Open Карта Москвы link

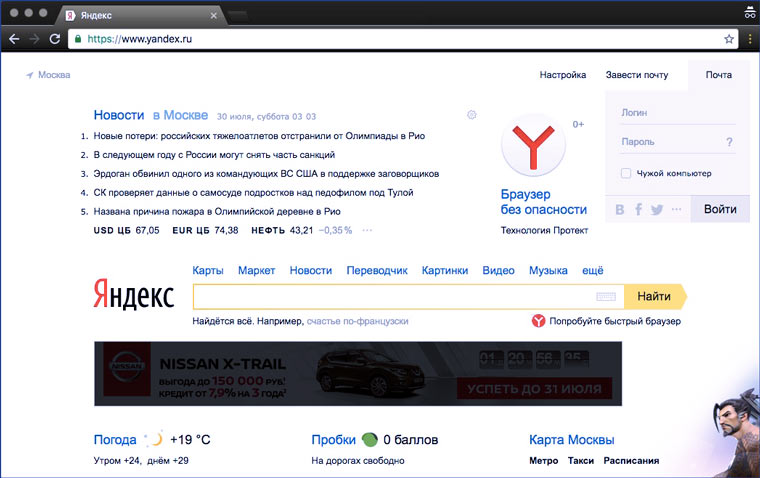pyautogui.click(x=571, y=440)
